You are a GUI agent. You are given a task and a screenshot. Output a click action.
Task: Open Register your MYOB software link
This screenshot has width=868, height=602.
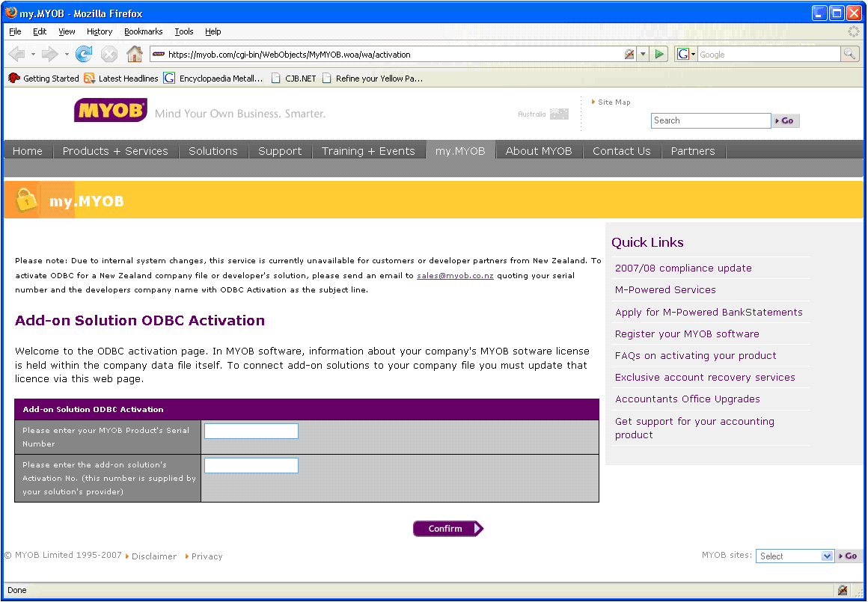pyautogui.click(x=687, y=334)
